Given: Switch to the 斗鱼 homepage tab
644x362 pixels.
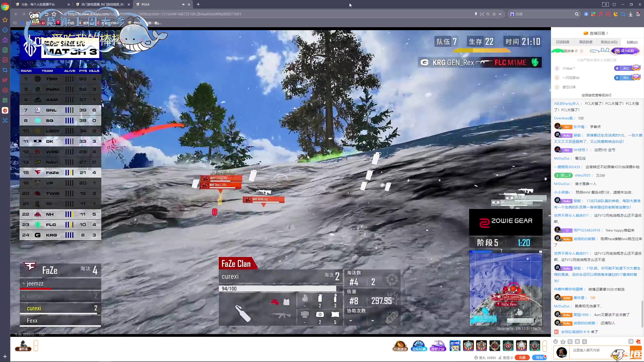Looking at the screenshot, I should tap(42, 4).
